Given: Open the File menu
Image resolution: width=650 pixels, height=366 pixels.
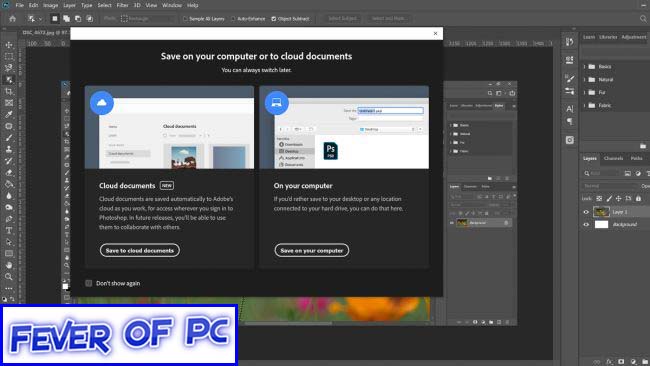Looking at the screenshot, I should (19, 5).
